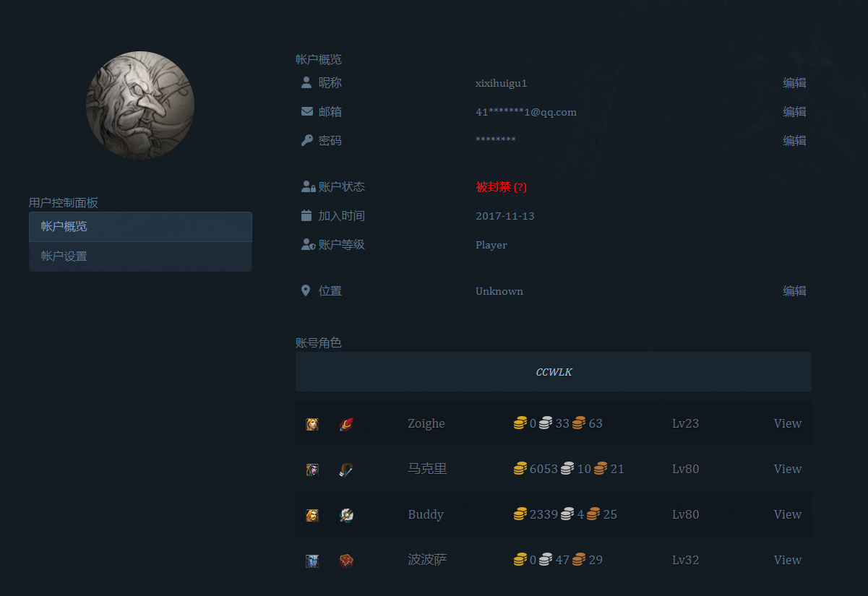
Task: Click the location pin icon beside 位置
Action: 306,291
